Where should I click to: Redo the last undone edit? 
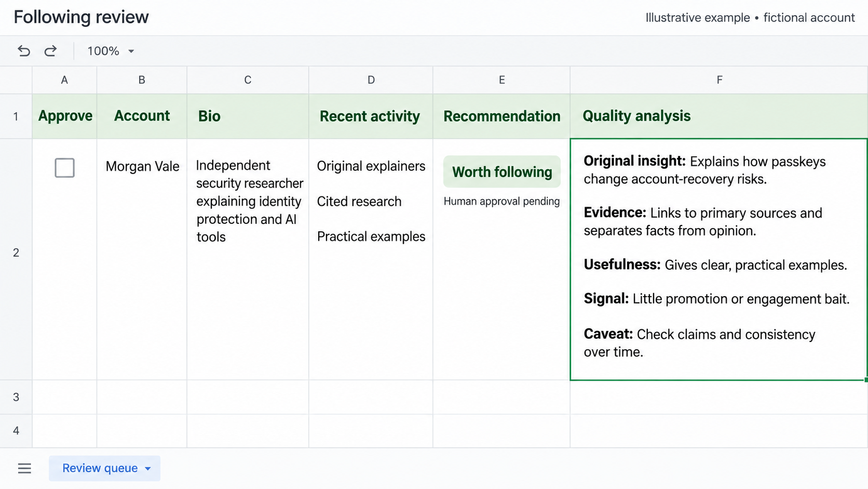tap(50, 51)
